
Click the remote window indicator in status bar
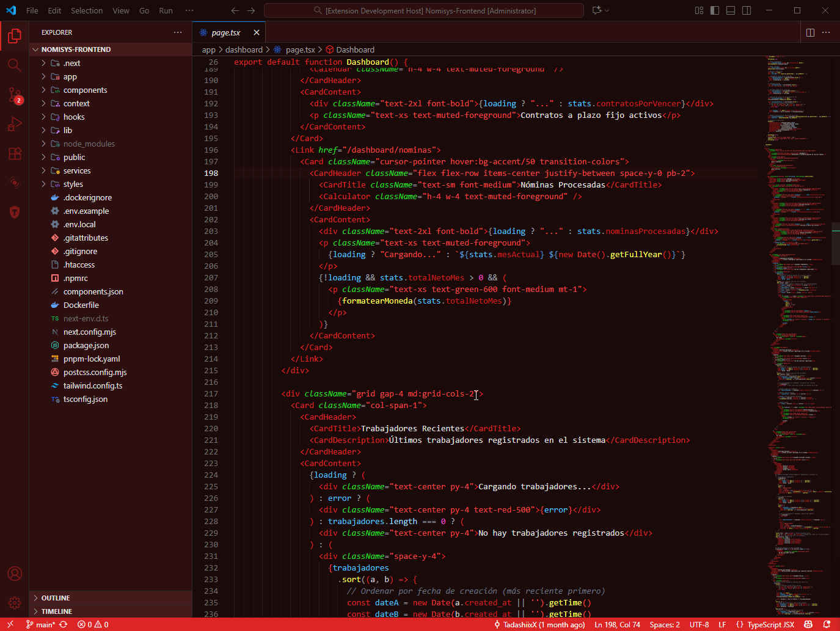(x=10, y=624)
